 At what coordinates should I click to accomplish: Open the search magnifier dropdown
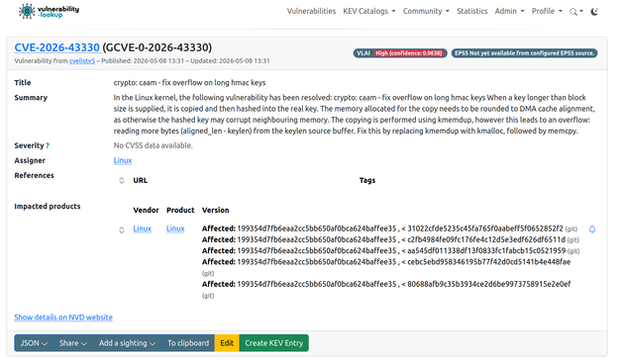coord(576,12)
